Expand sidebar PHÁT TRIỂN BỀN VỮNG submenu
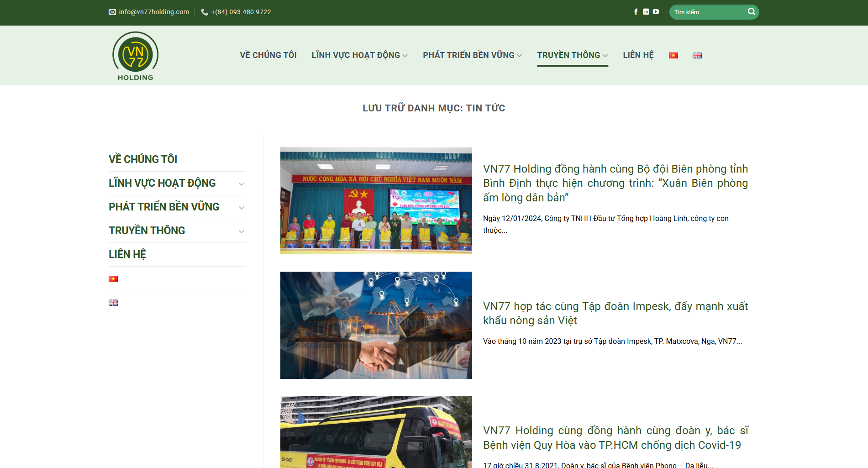The height and width of the screenshot is (468, 868). 242,208
